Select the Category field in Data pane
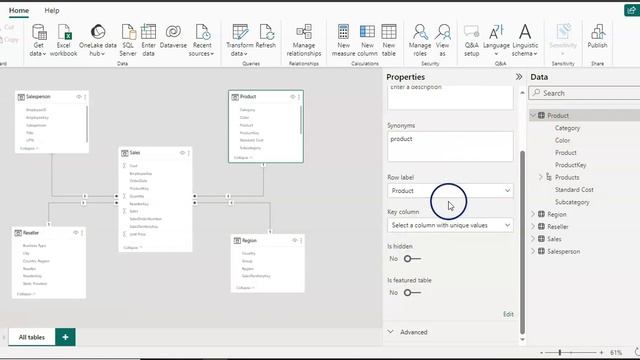This screenshot has width=640, height=360. click(567, 128)
